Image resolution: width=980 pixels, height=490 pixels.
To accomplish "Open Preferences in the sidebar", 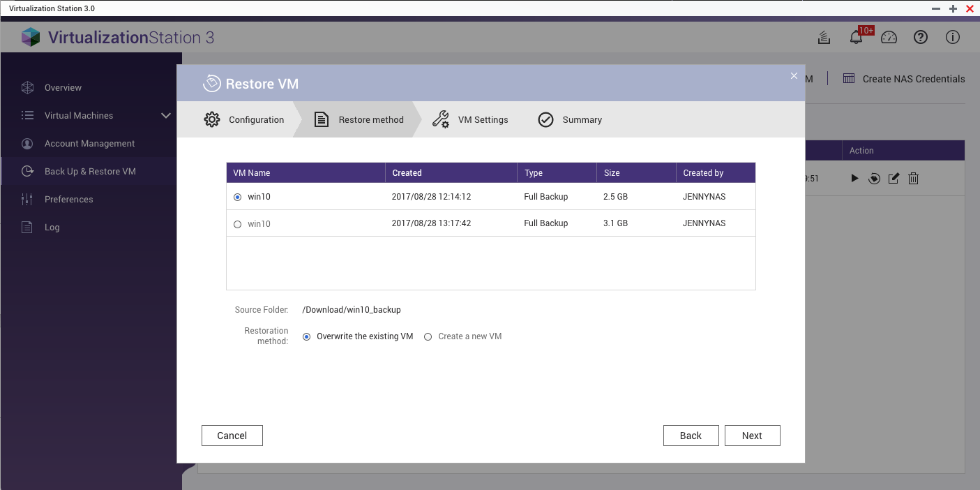I will 68,200.
